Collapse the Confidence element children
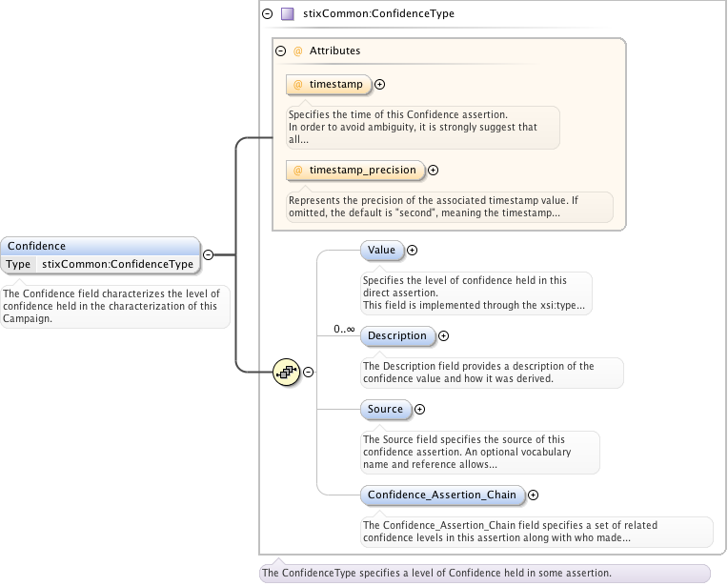This screenshot has height=586, width=728. pos(208,254)
